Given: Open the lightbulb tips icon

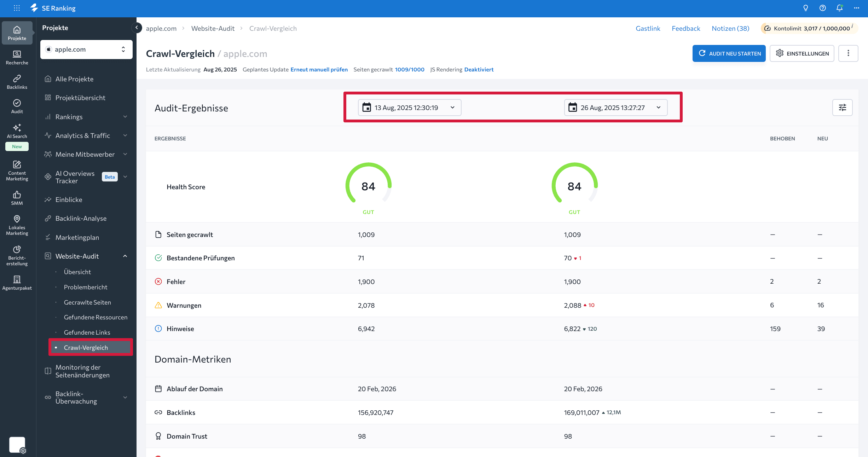Looking at the screenshot, I should point(806,8).
